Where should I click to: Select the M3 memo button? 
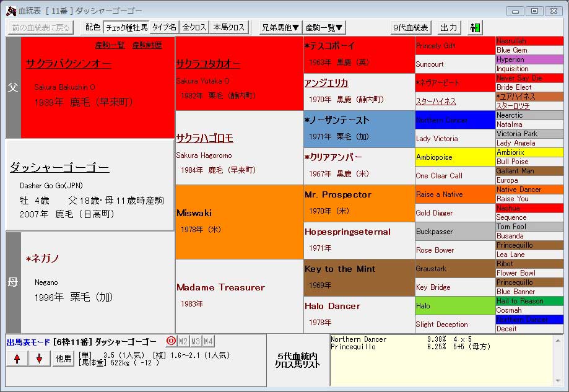(196, 341)
